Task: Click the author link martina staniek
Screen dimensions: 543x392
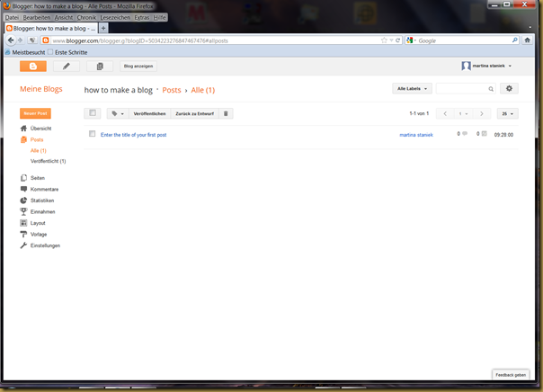Action: point(416,135)
